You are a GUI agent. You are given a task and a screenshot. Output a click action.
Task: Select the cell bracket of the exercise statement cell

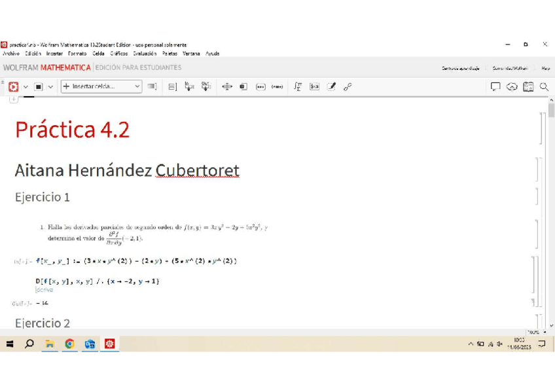537,234
